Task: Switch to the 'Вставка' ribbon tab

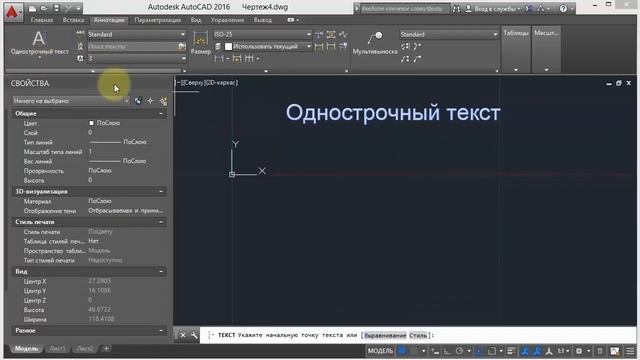Action: 73,20
